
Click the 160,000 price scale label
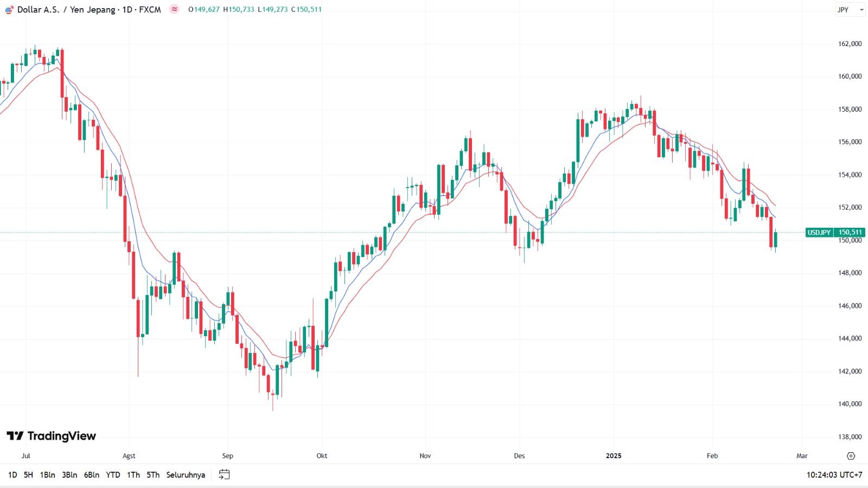[x=850, y=76]
